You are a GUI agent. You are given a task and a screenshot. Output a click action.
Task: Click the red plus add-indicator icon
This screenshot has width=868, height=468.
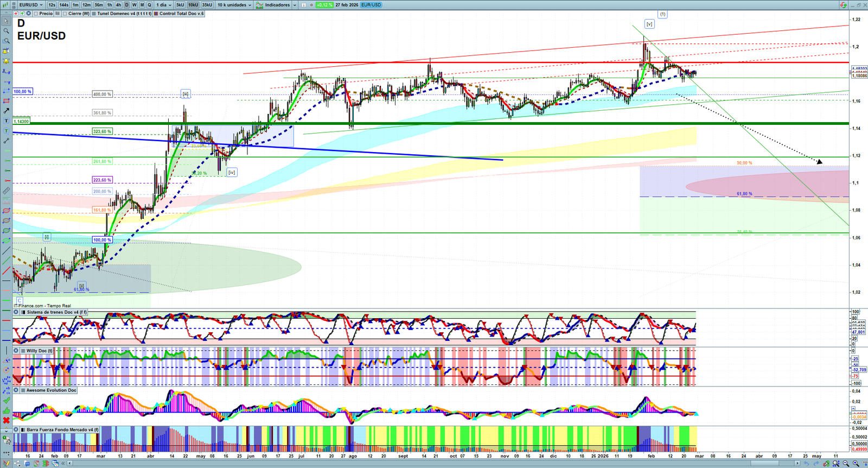point(16,14)
